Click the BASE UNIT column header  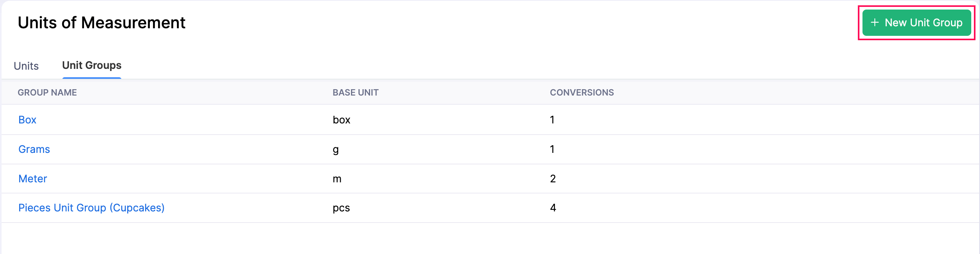355,92
